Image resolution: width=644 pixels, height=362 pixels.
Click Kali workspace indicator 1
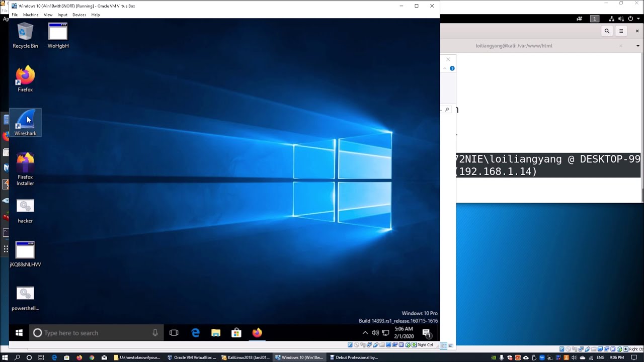[595, 19]
